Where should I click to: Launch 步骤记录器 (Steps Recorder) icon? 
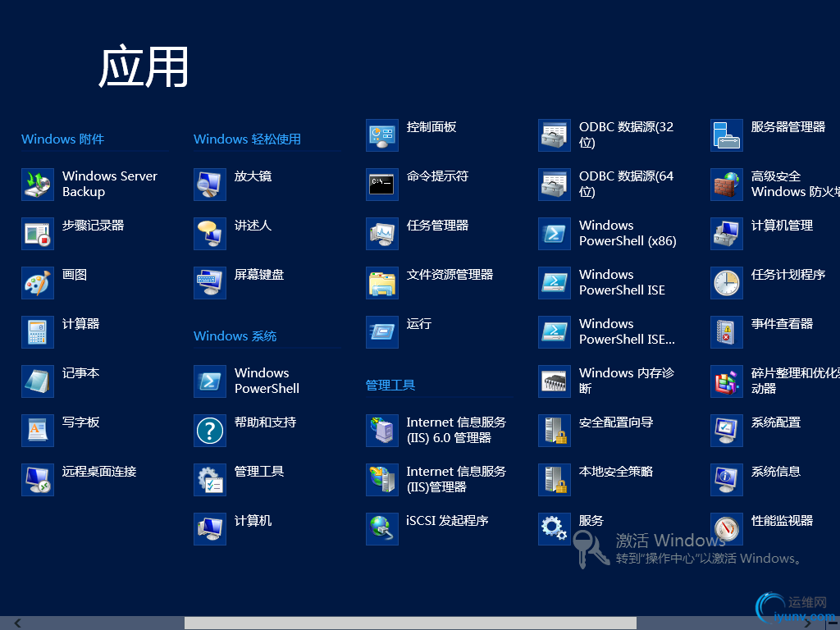point(38,234)
